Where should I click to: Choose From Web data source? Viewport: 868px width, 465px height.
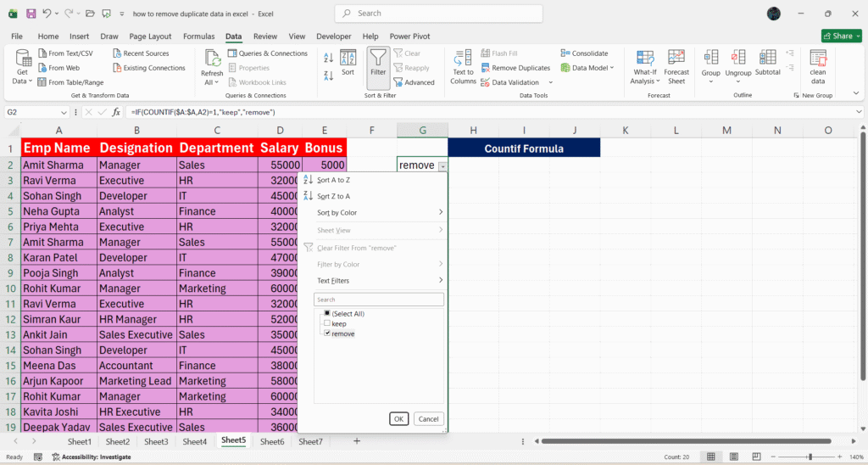pyautogui.click(x=58, y=68)
